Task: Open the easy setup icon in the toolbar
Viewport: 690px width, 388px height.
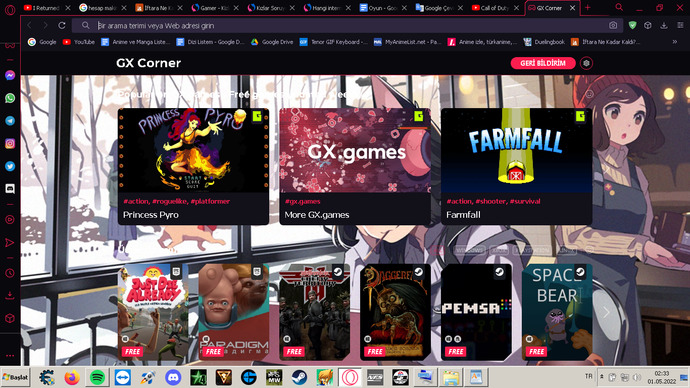Action: pos(680,26)
